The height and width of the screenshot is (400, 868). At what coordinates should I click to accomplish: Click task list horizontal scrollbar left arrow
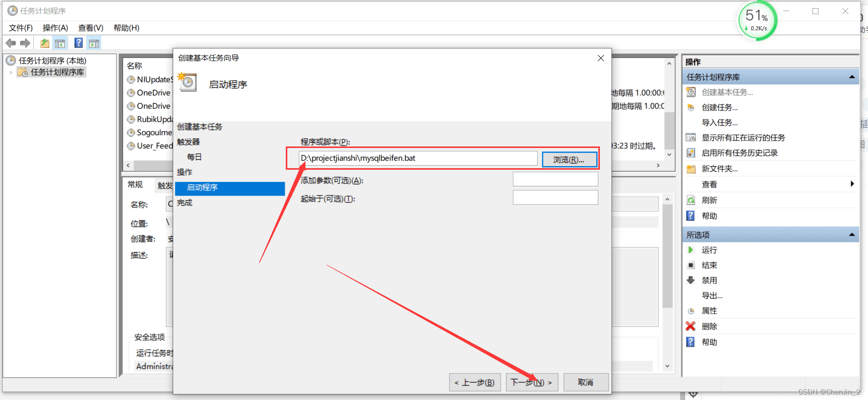coord(128,165)
